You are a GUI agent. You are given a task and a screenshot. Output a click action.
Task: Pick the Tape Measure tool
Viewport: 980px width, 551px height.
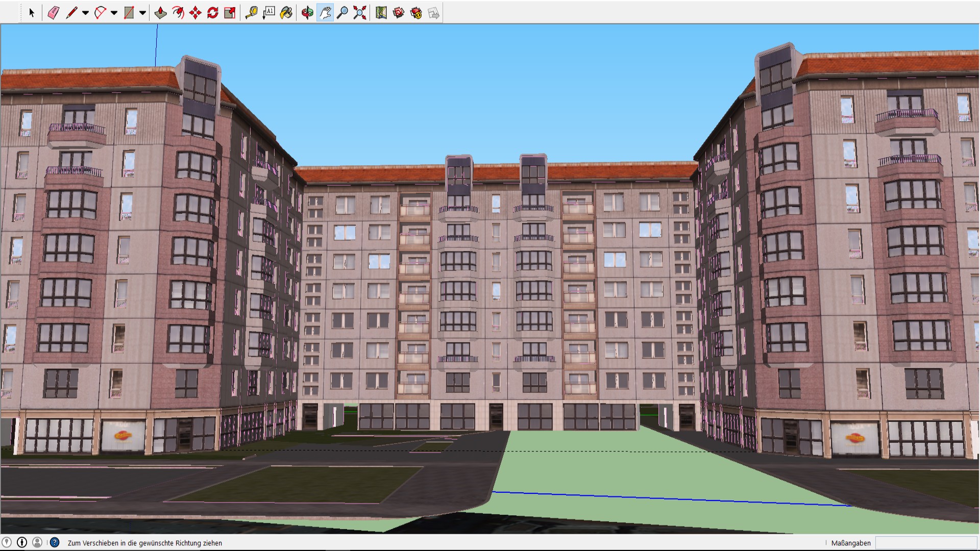pos(251,13)
